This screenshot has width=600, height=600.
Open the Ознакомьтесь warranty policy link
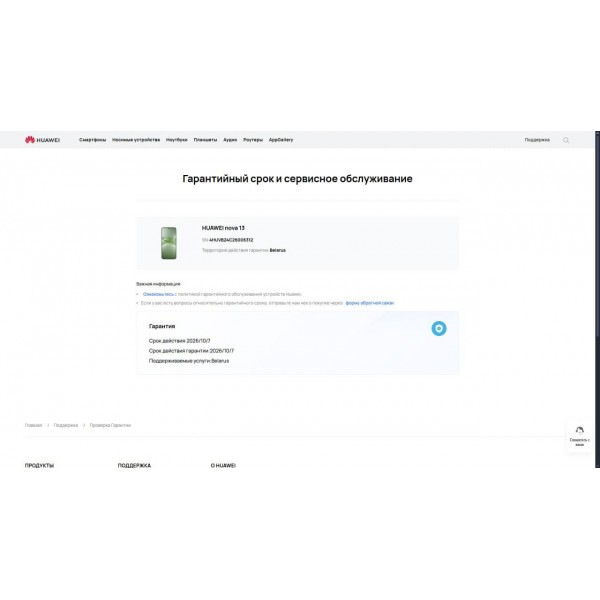coord(158,294)
